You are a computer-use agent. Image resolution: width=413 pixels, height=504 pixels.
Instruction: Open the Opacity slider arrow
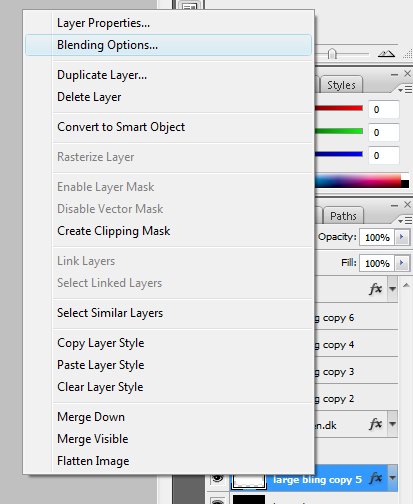click(402, 237)
